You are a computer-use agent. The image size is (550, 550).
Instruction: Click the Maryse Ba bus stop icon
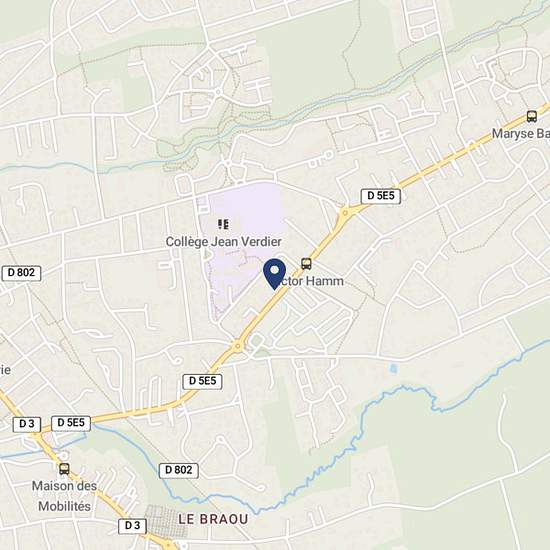pyautogui.click(x=532, y=116)
